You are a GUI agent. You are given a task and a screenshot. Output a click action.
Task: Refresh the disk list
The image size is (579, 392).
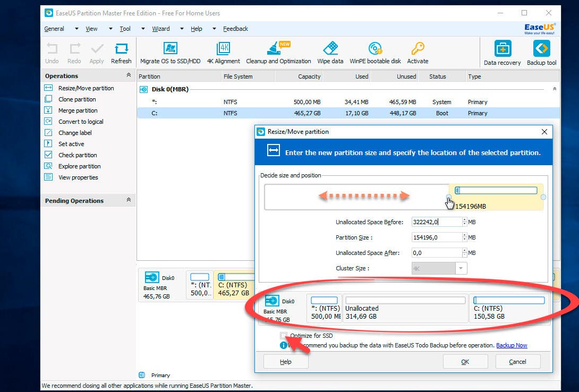[121, 53]
